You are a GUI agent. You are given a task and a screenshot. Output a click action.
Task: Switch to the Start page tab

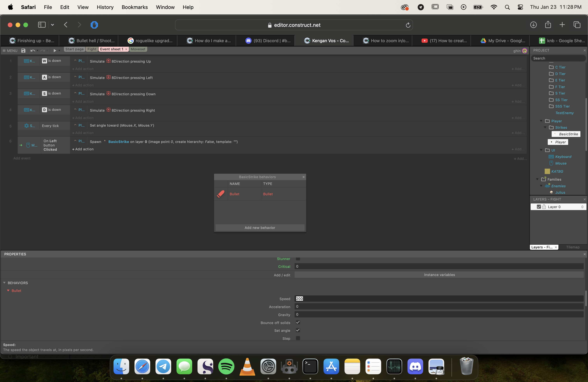click(74, 49)
